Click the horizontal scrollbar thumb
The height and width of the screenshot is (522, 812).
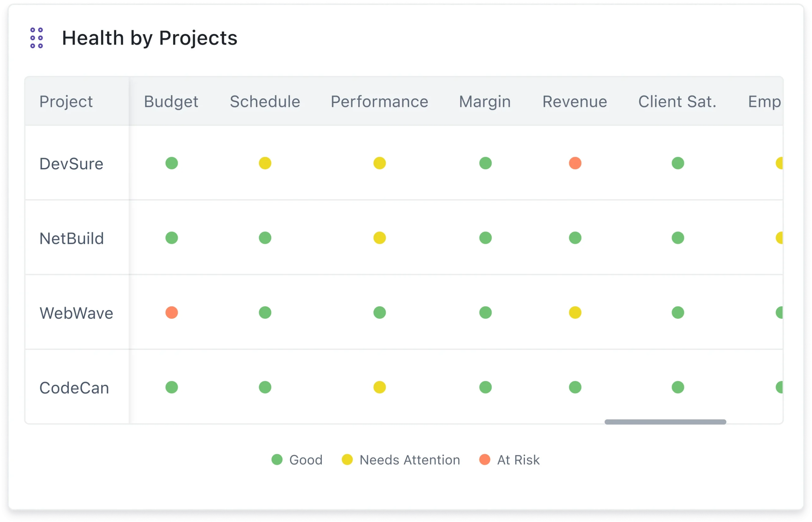(x=665, y=422)
